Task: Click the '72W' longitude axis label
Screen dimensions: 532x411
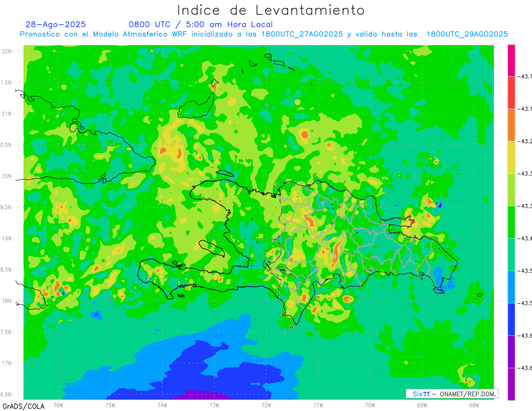Action: [266, 405]
